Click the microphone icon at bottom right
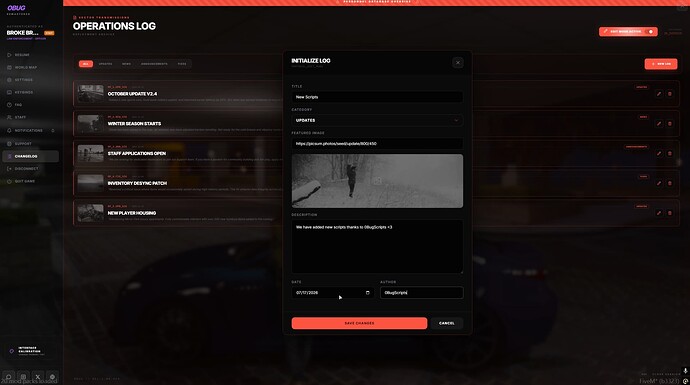Image resolution: width=690 pixels, height=385 pixels. pos(685,371)
